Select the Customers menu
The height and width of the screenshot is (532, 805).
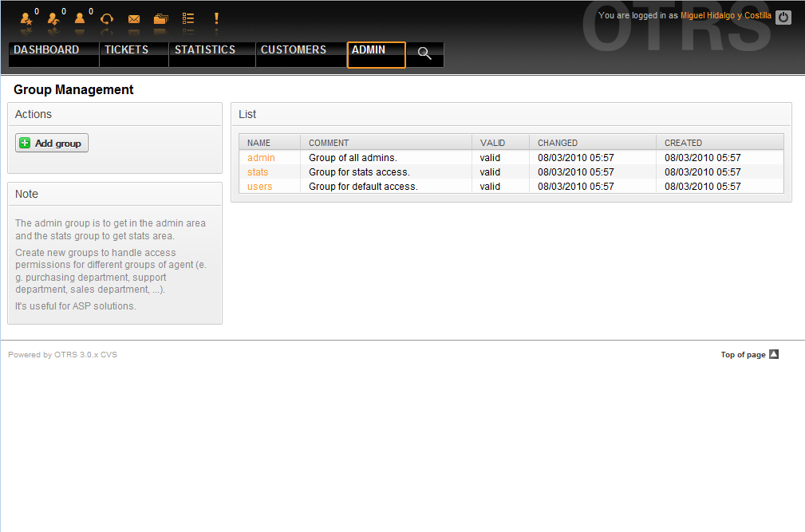(x=293, y=50)
